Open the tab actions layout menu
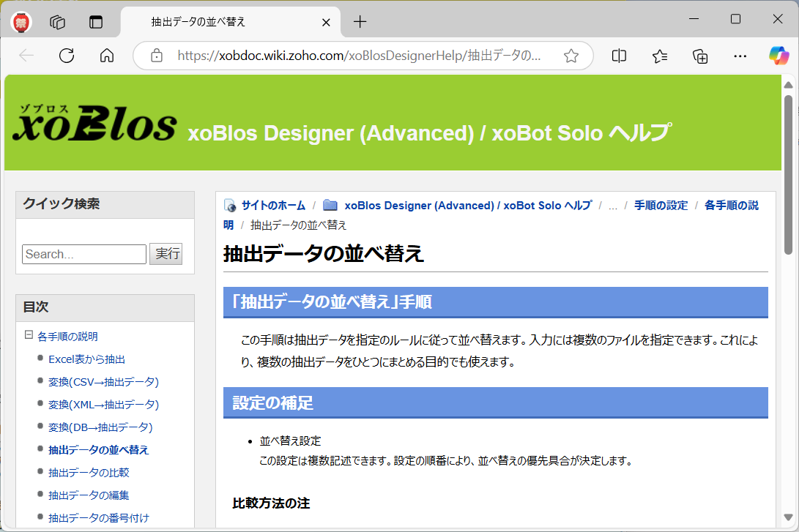799x532 pixels. click(96, 22)
